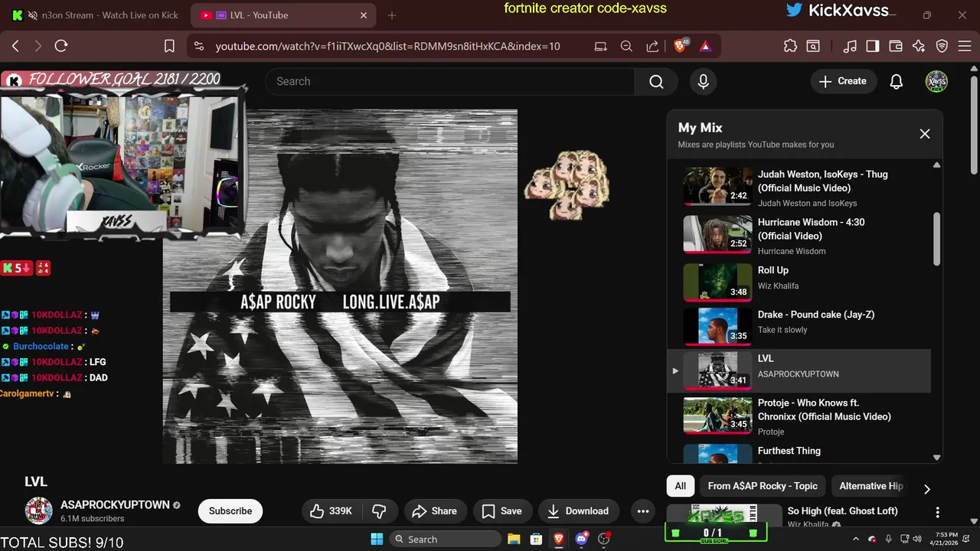980x551 pixels.
Task: Open OBS Studio from the taskbar
Action: tap(605, 539)
